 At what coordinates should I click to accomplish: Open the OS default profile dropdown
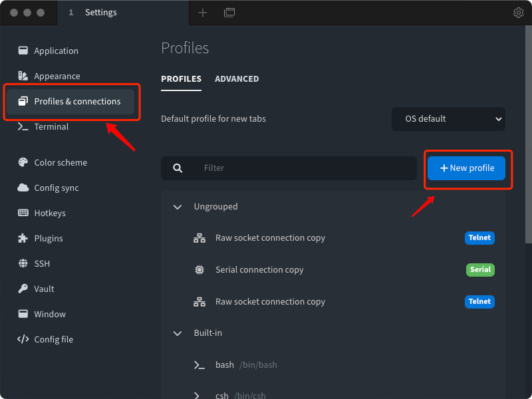[x=448, y=119]
